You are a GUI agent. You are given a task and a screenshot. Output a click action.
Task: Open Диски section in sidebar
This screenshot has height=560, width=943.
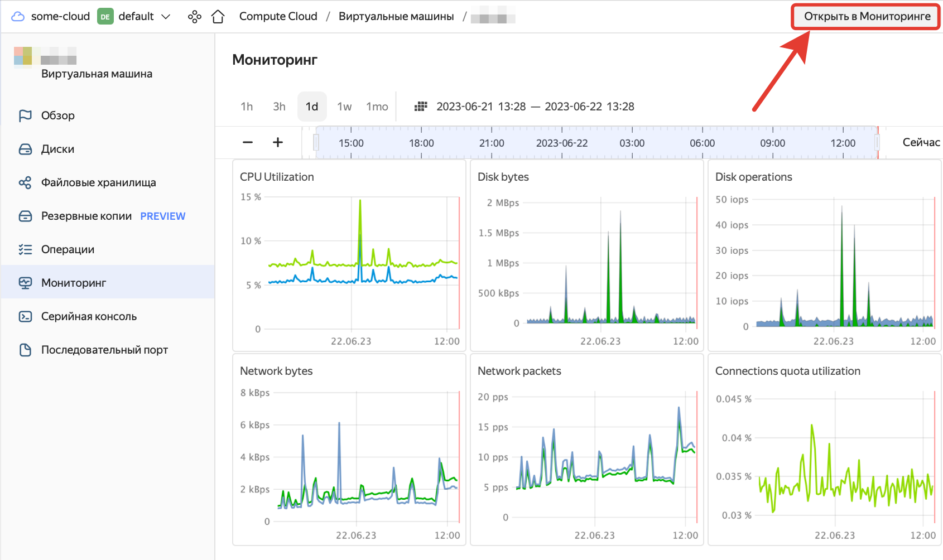point(57,149)
